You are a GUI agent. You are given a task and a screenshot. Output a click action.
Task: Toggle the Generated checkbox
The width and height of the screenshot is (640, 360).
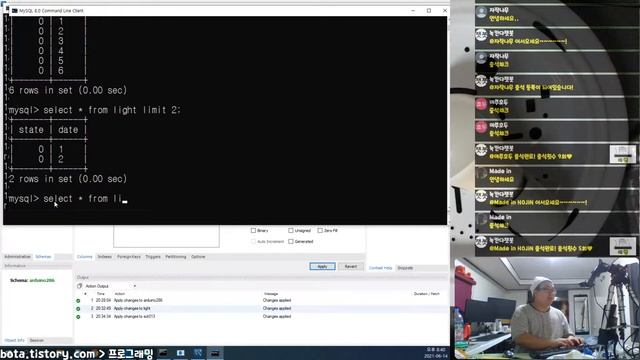291,242
